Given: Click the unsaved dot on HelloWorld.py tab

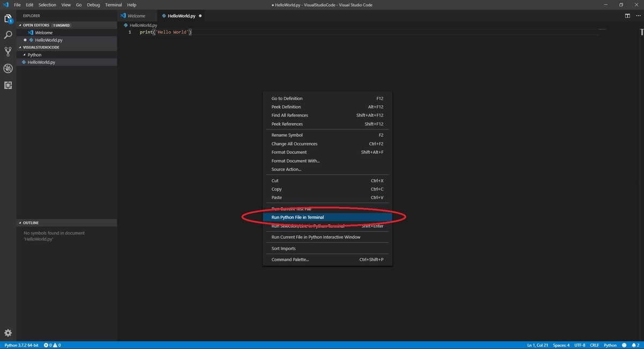Looking at the screenshot, I should pyautogui.click(x=200, y=16).
